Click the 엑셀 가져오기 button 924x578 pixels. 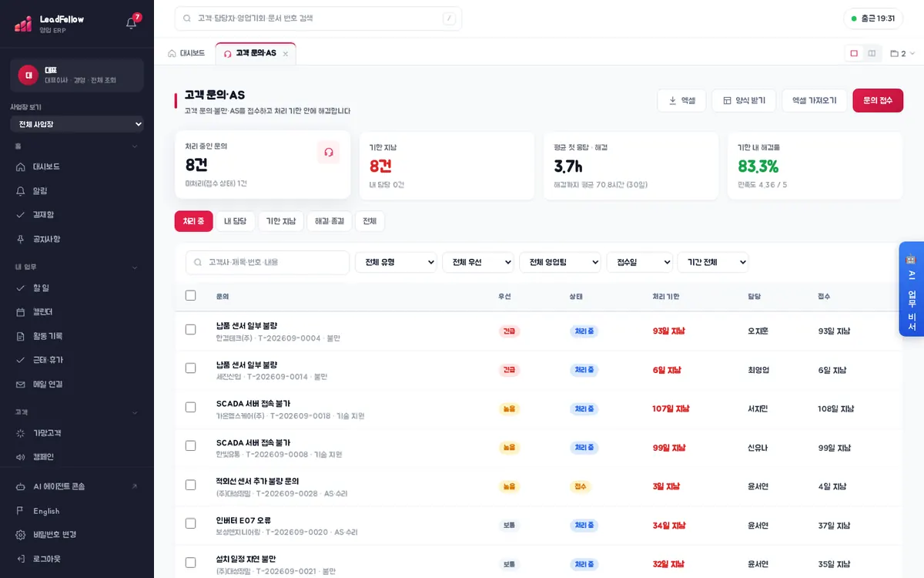click(815, 100)
